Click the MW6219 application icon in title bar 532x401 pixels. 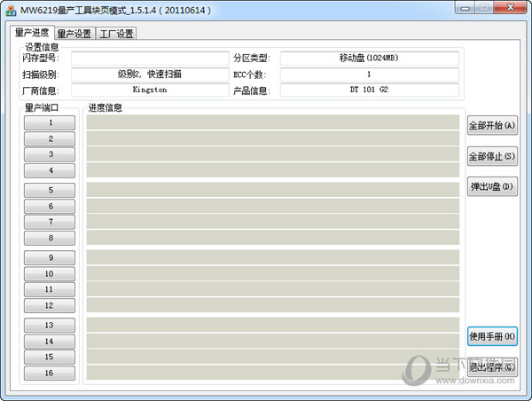coord(11,10)
